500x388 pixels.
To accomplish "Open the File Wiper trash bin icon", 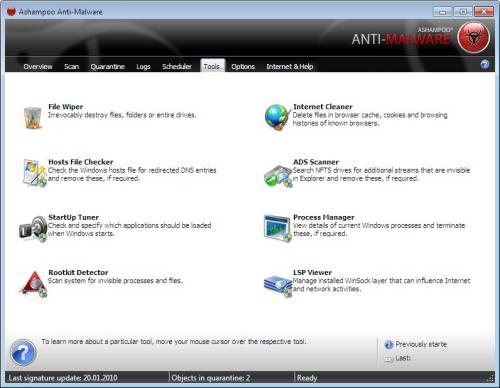I will tap(33, 117).
